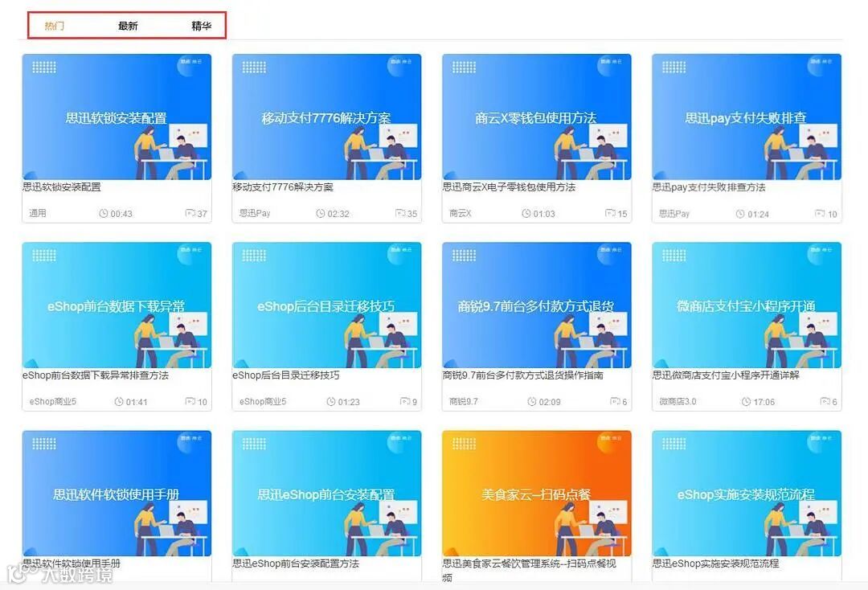Open the 微商店支付宝小程序开通 video thumbnail
Image resolution: width=868 pixels, height=590 pixels.
point(746,305)
